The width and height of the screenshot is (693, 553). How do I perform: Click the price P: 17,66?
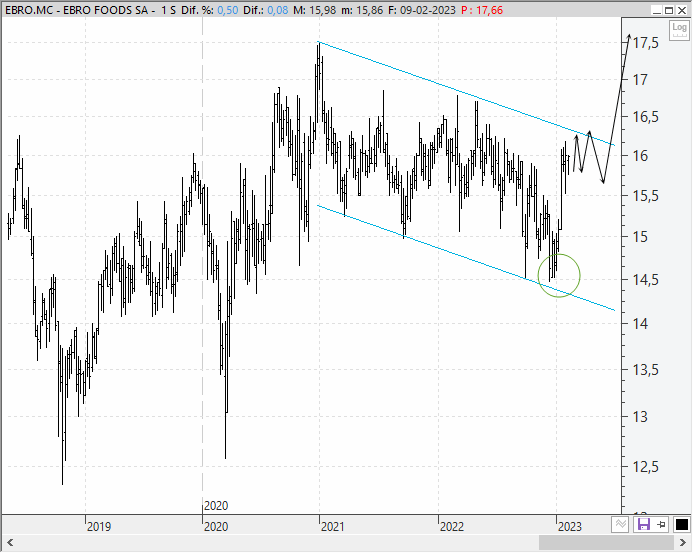coord(482,10)
